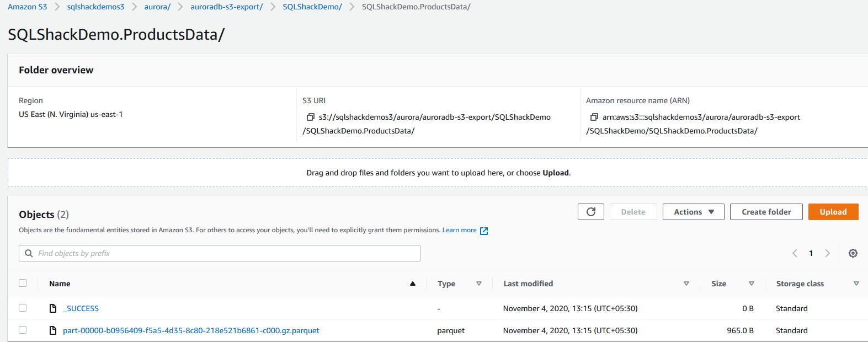Open the Actions dropdown menu
Viewport: 868px width, 342px height.
pyautogui.click(x=693, y=212)
